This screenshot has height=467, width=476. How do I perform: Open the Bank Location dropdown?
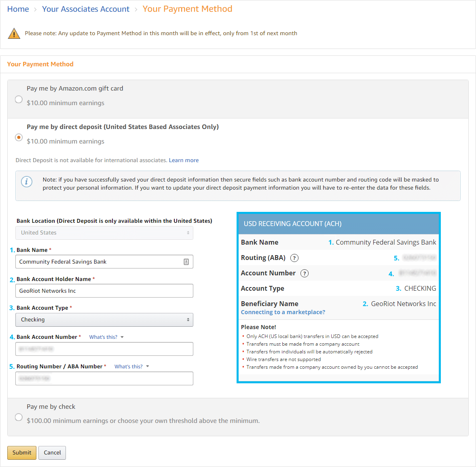pyautogui.click(x=104, y=233)
